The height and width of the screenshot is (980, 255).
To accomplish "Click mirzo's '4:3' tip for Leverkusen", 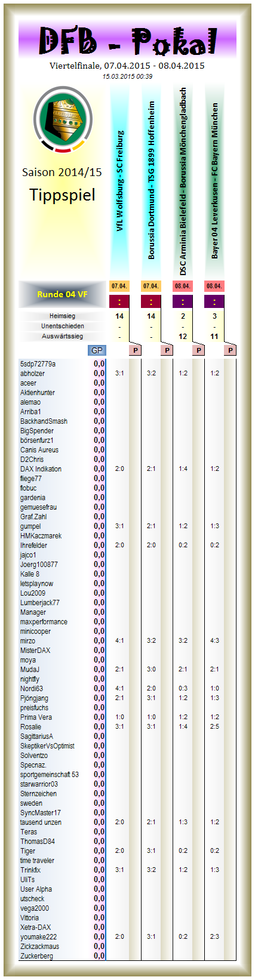I will pos(214,640).
